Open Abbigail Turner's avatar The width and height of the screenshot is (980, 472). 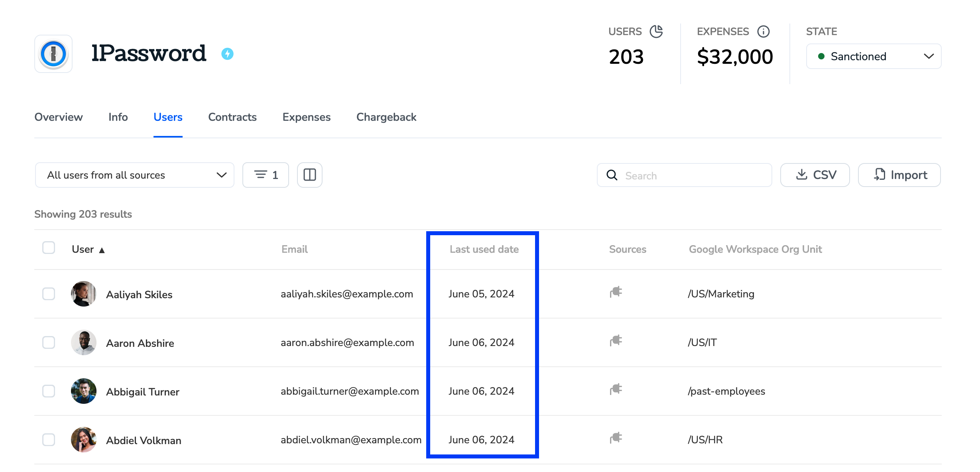coord(84,391)
